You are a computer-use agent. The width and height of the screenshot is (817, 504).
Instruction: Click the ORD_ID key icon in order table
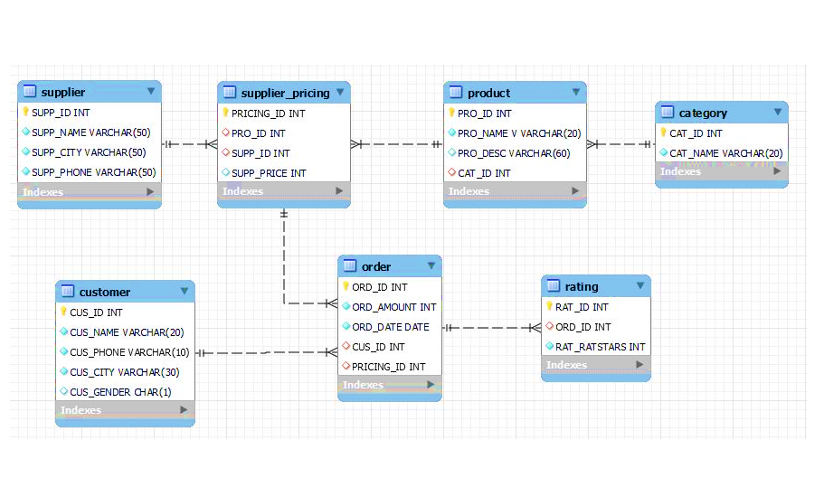[x=346, y=286]
